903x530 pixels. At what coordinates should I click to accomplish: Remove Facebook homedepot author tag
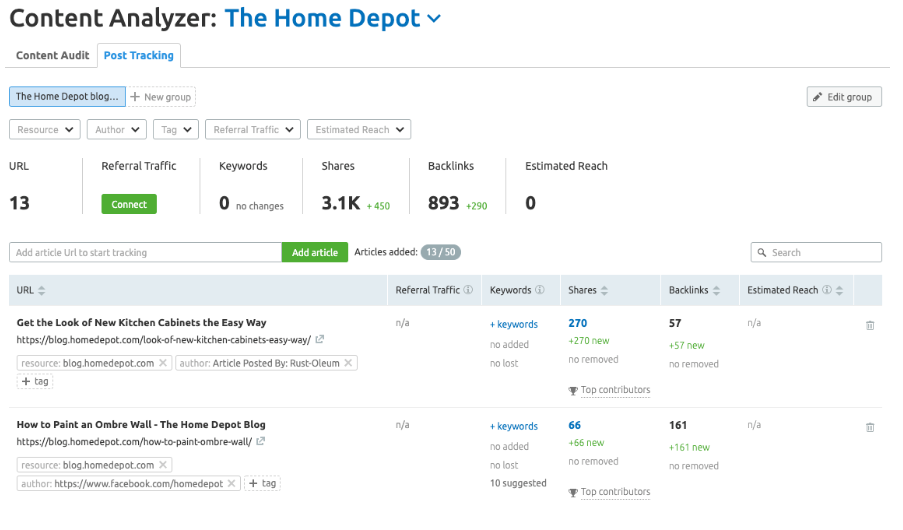pyautogui.click(x=232, y=483)
